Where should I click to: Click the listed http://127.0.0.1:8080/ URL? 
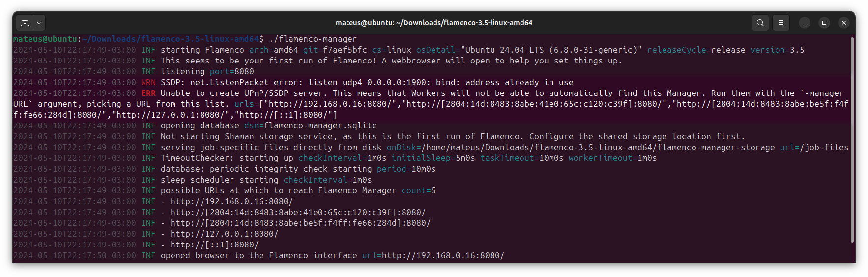coord(224,234)
